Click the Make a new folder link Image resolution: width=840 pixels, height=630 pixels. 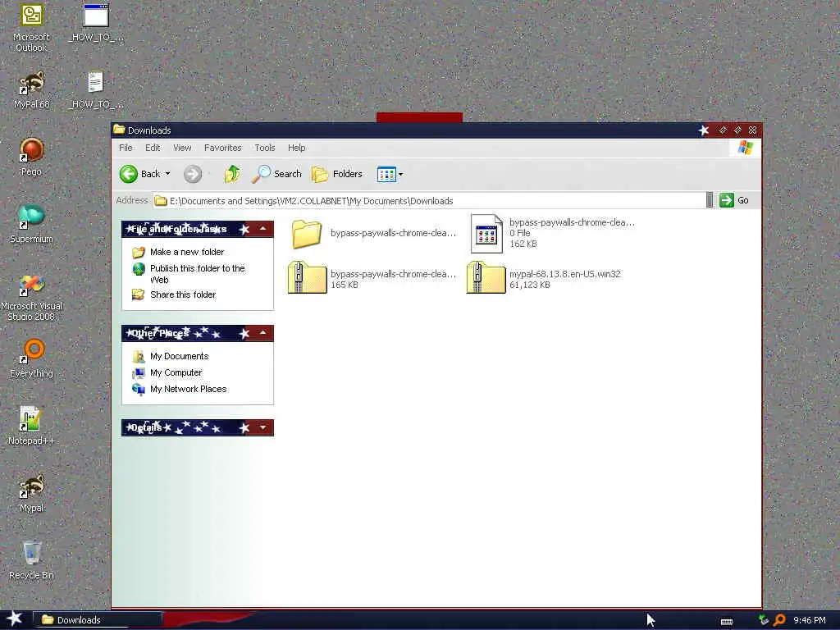coord(187,252)
